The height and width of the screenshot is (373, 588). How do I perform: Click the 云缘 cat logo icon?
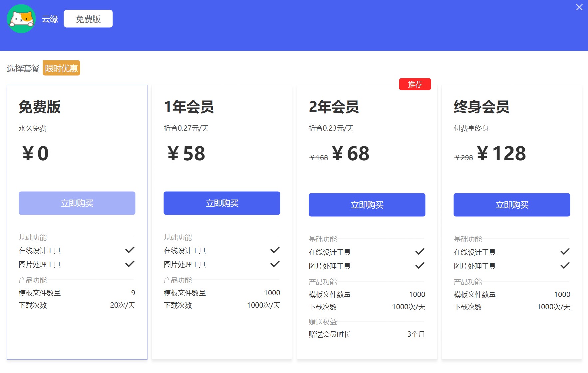tap(21, 19)
